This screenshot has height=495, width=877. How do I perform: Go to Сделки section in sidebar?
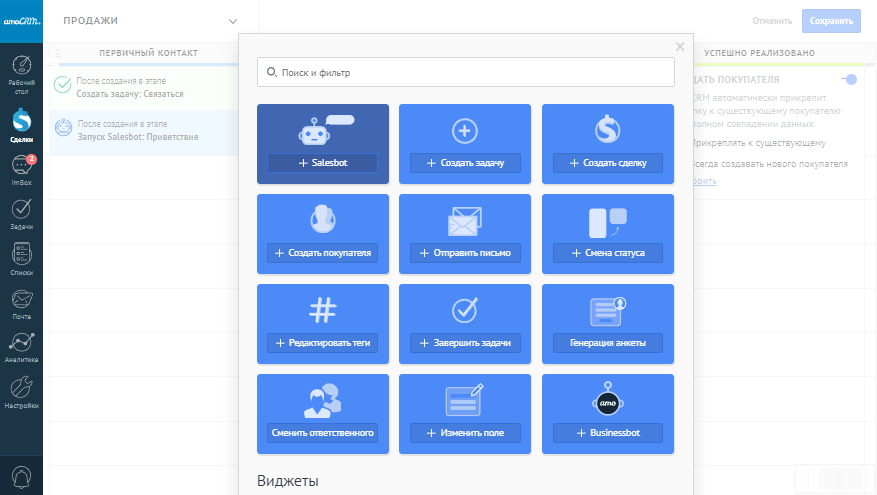point(21,127)
